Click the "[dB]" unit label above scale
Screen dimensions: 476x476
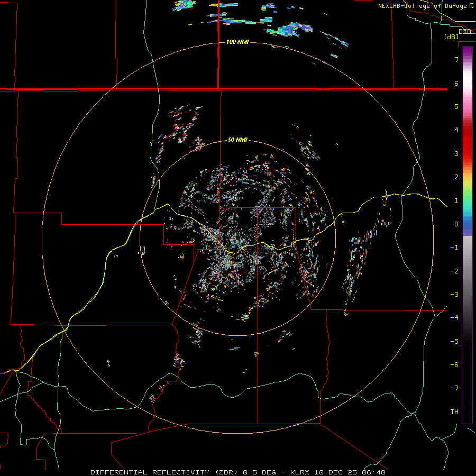[x=452, y=36]
